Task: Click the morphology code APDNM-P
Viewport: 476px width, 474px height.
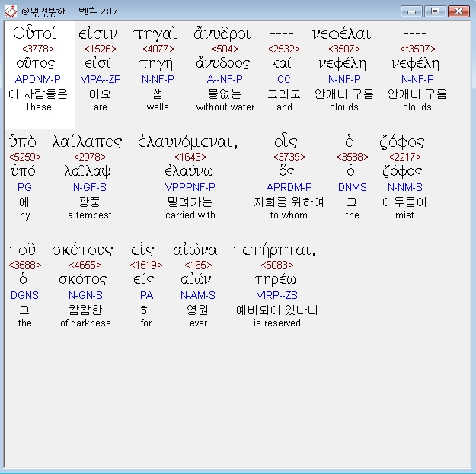Action: coord(38,79)
